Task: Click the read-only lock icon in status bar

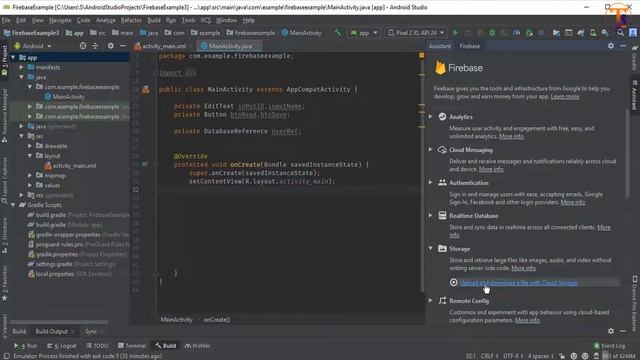Action: pos(562,356)
